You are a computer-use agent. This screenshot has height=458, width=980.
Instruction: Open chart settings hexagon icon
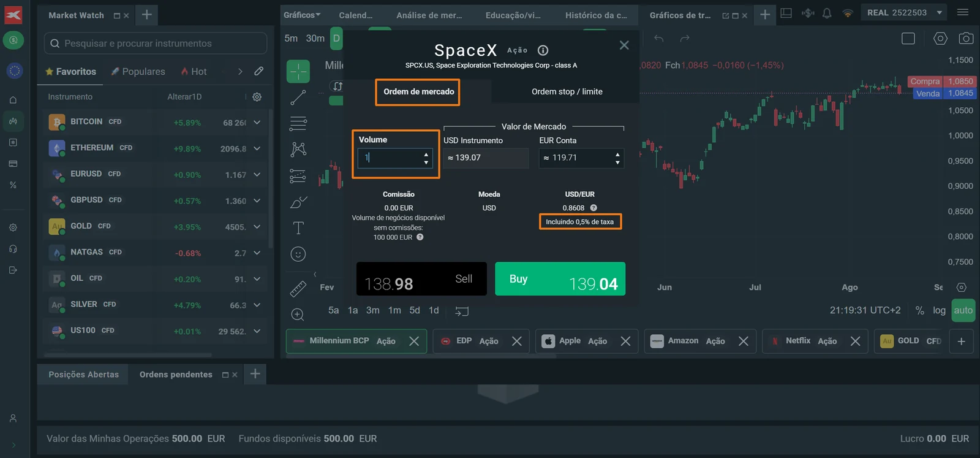(x=940, y=39)
